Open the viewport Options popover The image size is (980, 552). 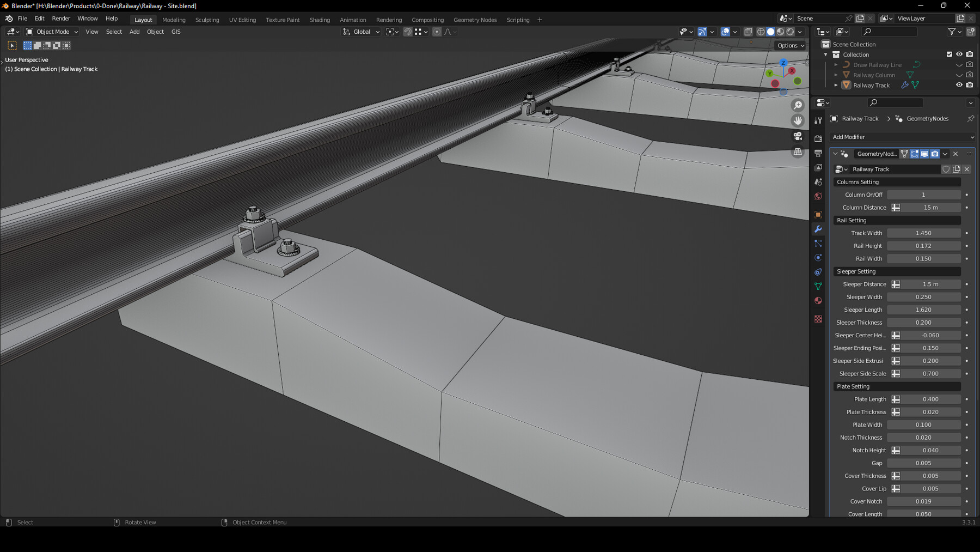pyautogui.click(x=789, y=45)
